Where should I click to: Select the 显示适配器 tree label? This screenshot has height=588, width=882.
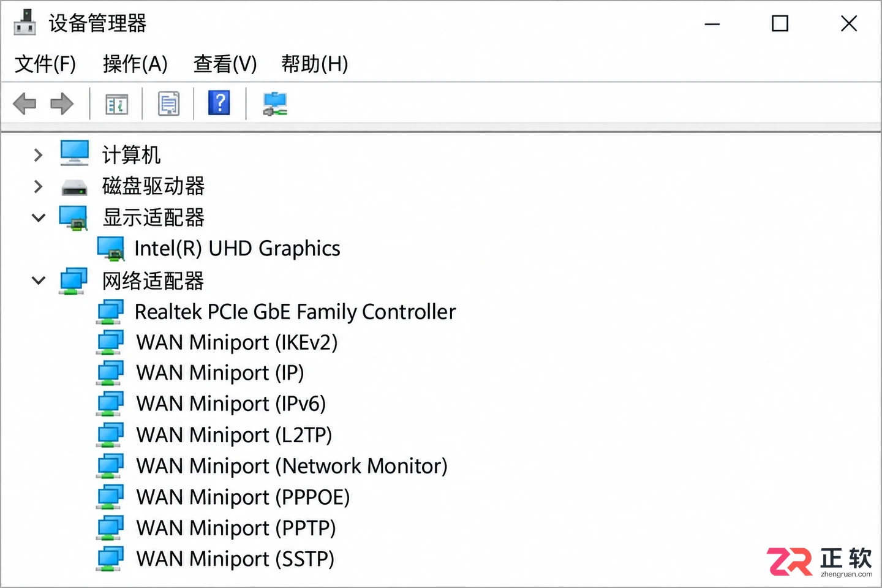coord(153,217)
